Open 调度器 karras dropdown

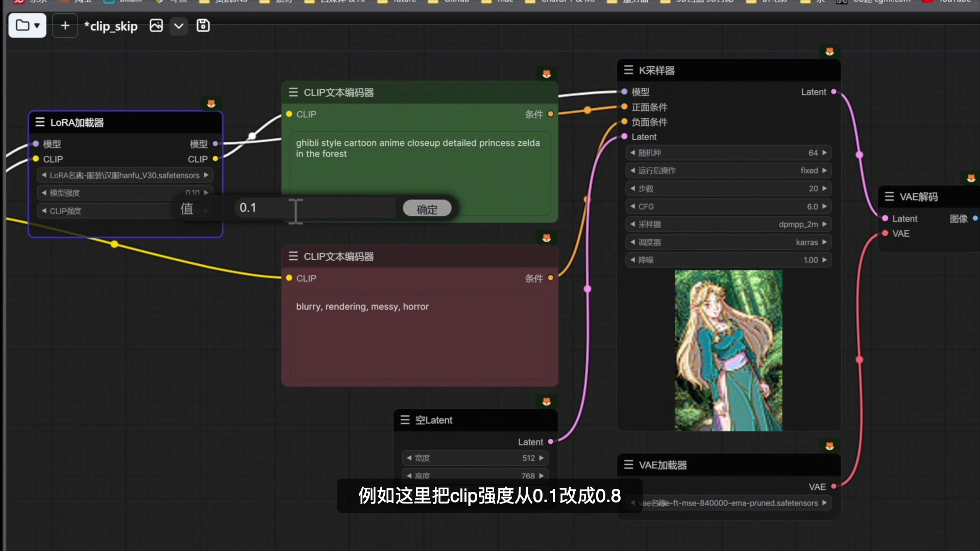tap(728, 242)
